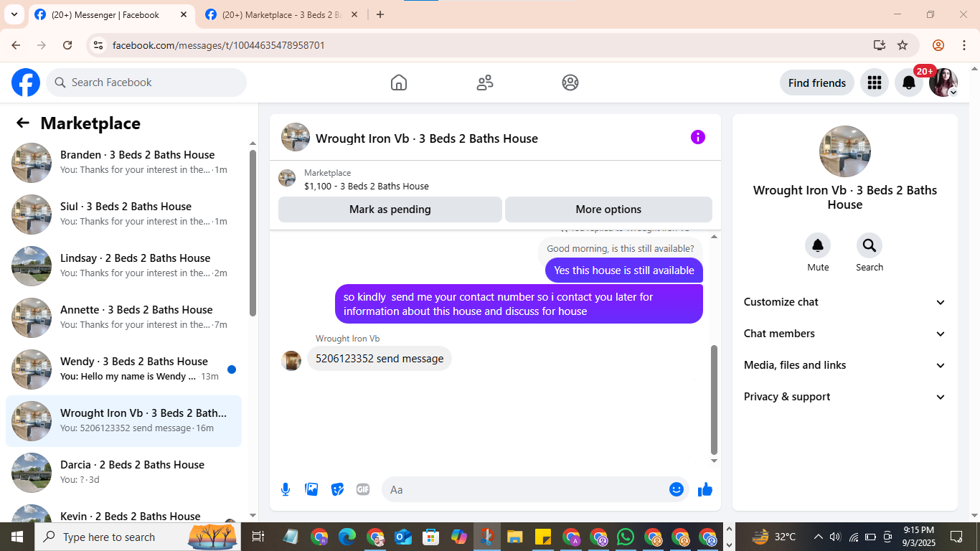Viewport: 980px width, 551px height.
Task: Send a thumbs-up like
Action: pyautogui.click(x=705, y=489)
